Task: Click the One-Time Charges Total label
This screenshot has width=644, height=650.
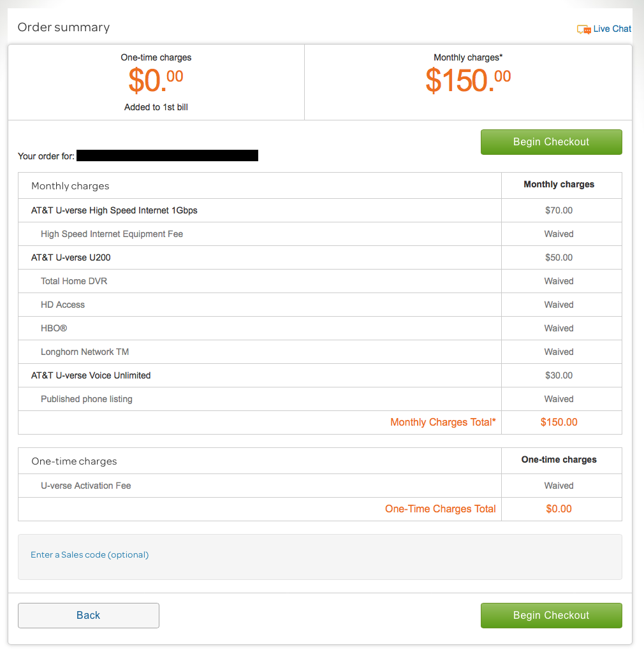Action: [x=440, y=509]
